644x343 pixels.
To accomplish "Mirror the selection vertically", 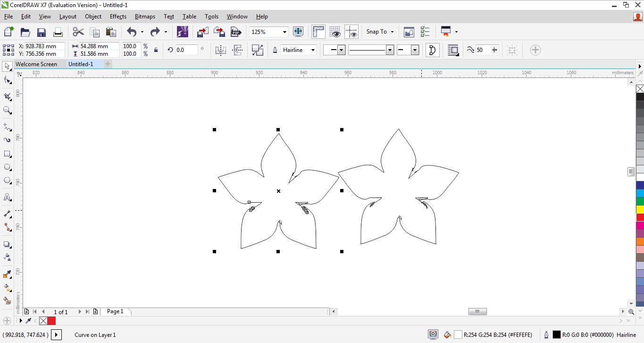I will click(x=237, y=50).
